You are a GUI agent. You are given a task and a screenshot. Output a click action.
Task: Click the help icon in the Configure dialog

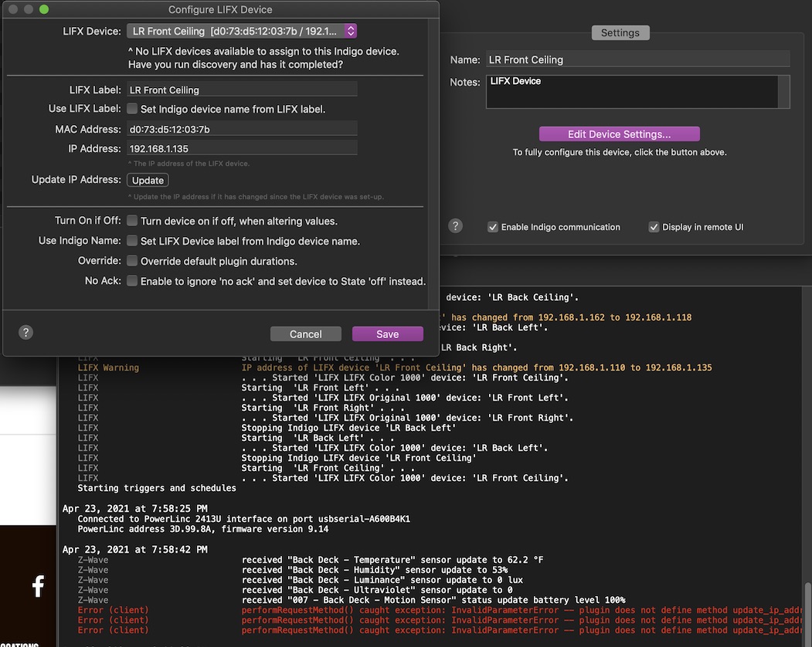tap(26, 332)
